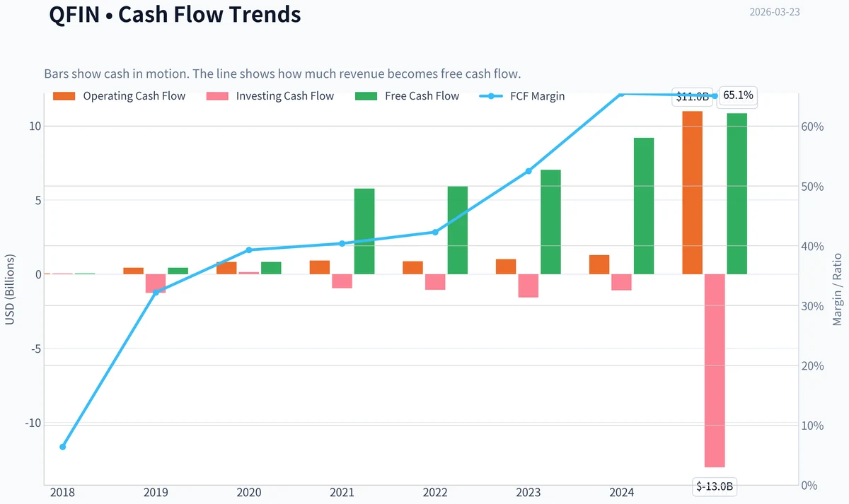Click the tallest orange operating cash flow bar

click(x=692, y=192)
